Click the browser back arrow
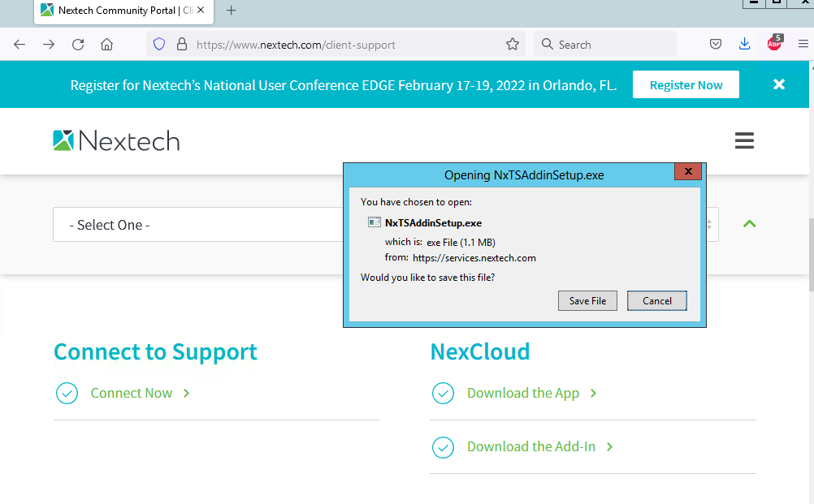The image size is (814, 504). 19,45
